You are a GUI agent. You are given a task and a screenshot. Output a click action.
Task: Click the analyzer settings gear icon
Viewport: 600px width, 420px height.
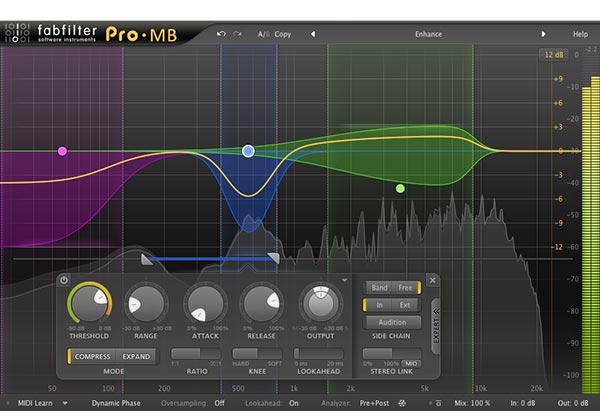pyautogui.click(x=402, y=403)
